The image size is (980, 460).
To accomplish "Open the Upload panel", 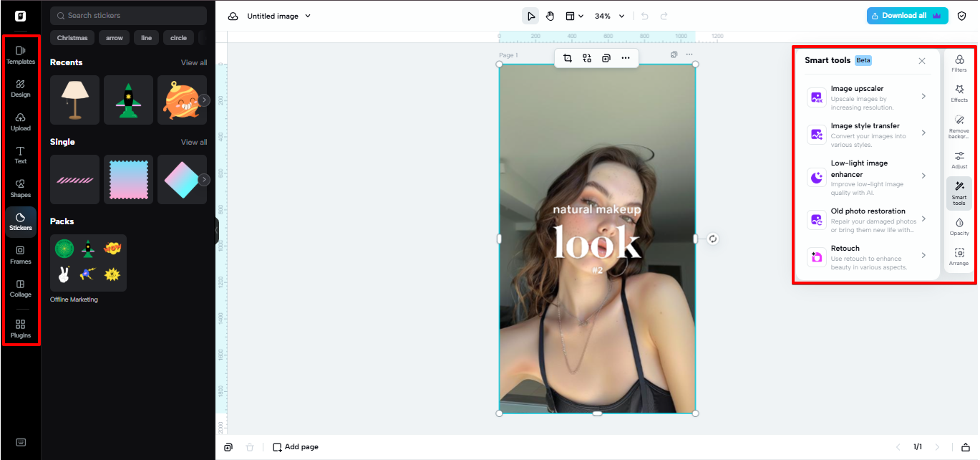I will point(21,120).
